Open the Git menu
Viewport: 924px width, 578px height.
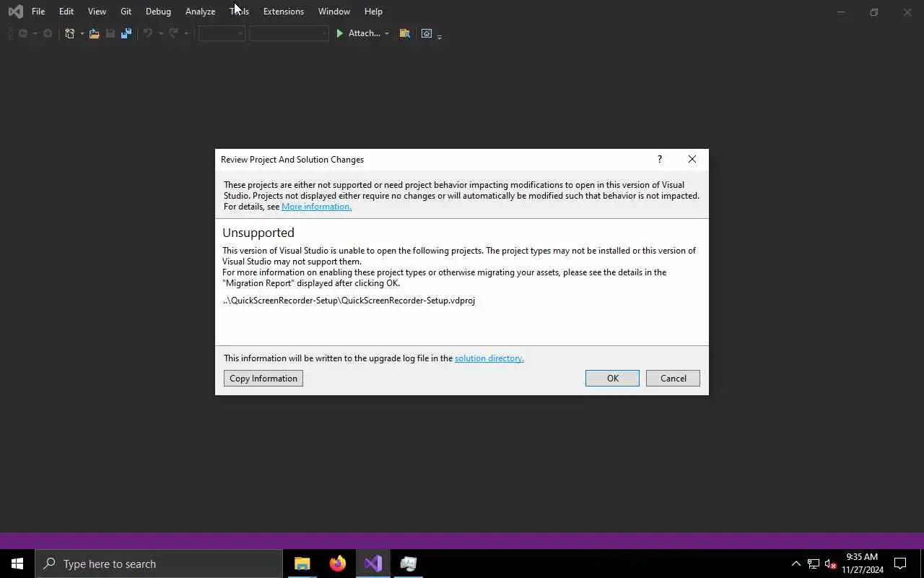tap(126, 12)
